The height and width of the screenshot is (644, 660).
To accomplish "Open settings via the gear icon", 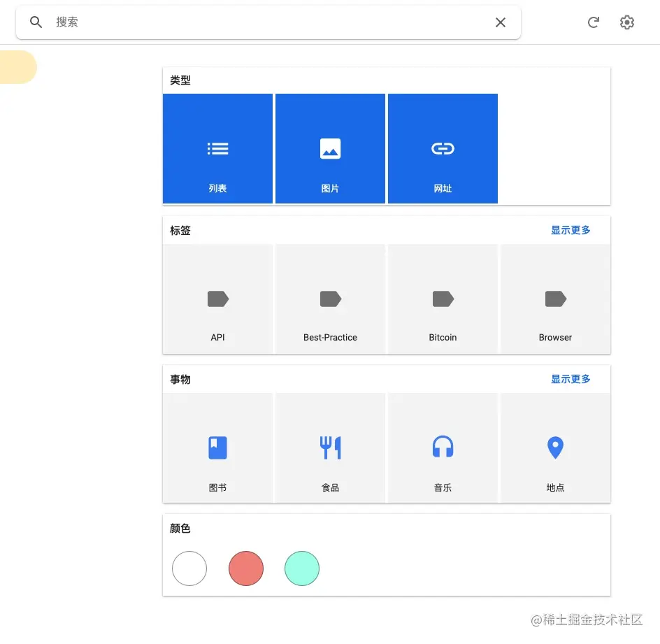I will 626,22.
